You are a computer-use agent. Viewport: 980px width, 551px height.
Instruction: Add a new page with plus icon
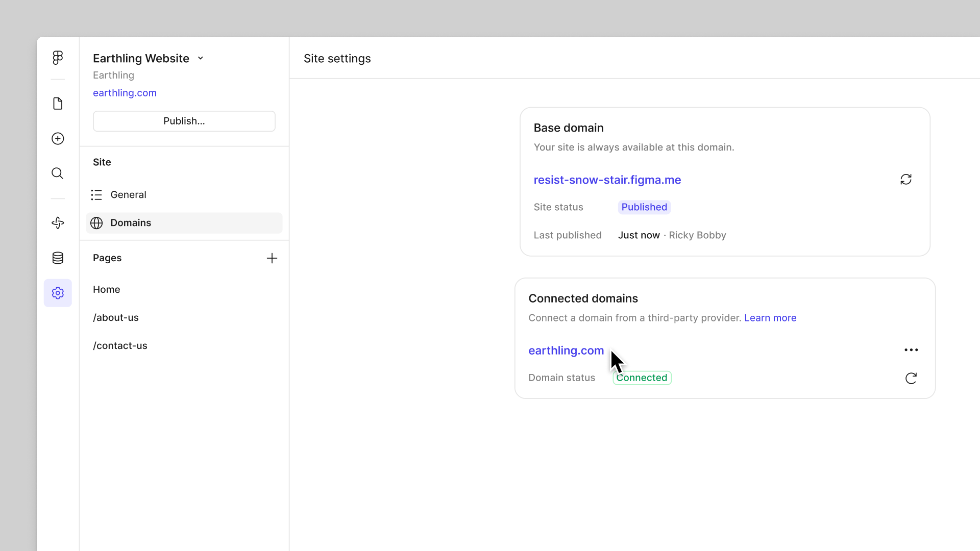(x=272, y=258)
